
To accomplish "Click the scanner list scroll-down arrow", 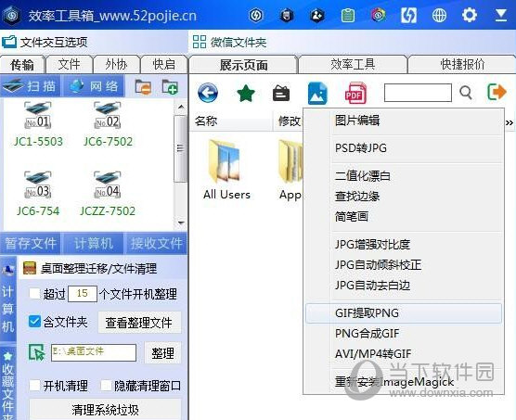I will point(181,223).
